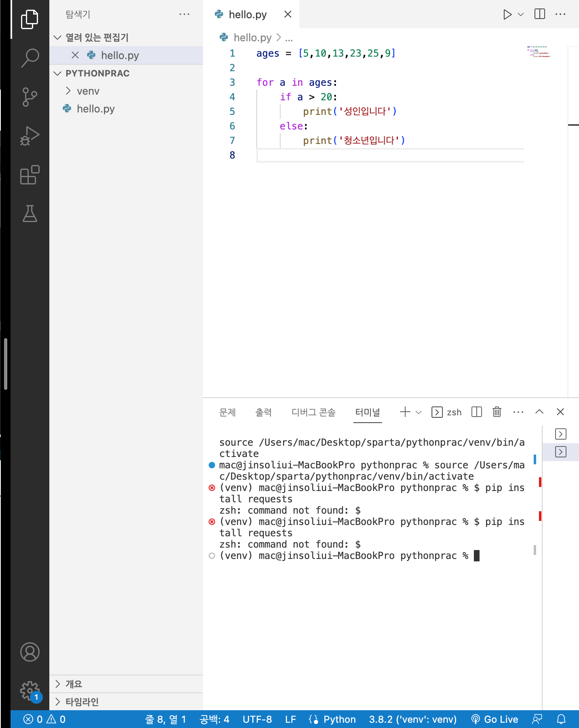Change indentation setting 공백: 4
This screenshot has height=728, width=579.
214,720
